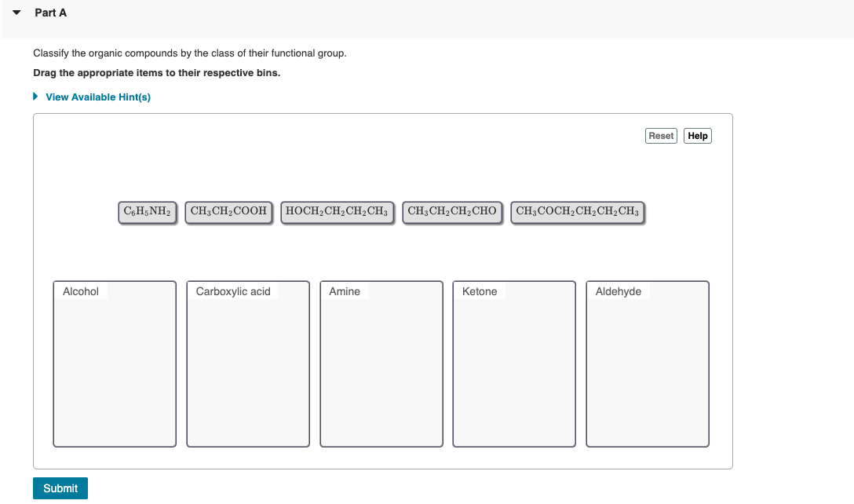Select the CH3COCH2CH2CH2CH3 compound tile
The height and width of the screenshot is (504, 854).
[578, 211]
